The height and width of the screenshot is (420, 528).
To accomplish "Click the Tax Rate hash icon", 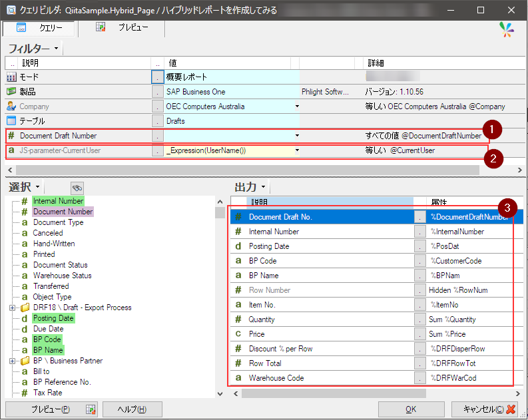I will [x=25, y=393].
